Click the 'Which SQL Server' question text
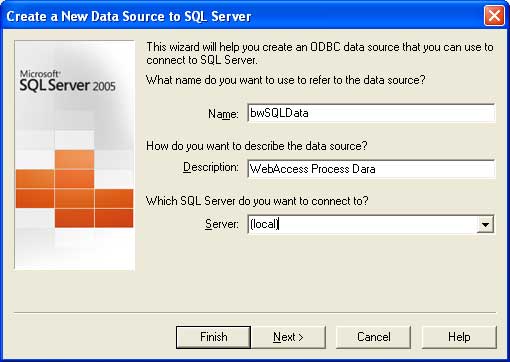The height and width of the screenshot is (362, 510). tap(257, 201)
